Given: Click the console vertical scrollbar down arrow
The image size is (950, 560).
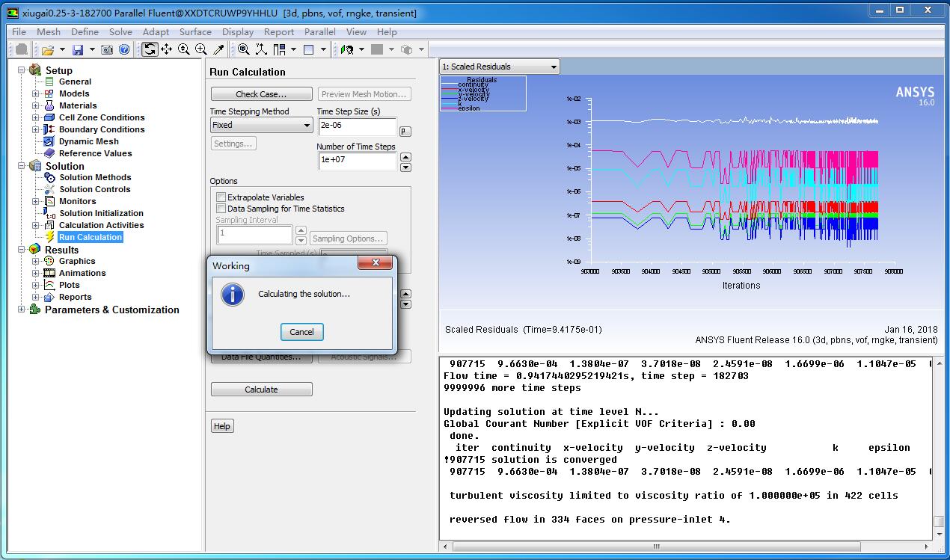Looking at the screenshot, I should tap(939, 533).
